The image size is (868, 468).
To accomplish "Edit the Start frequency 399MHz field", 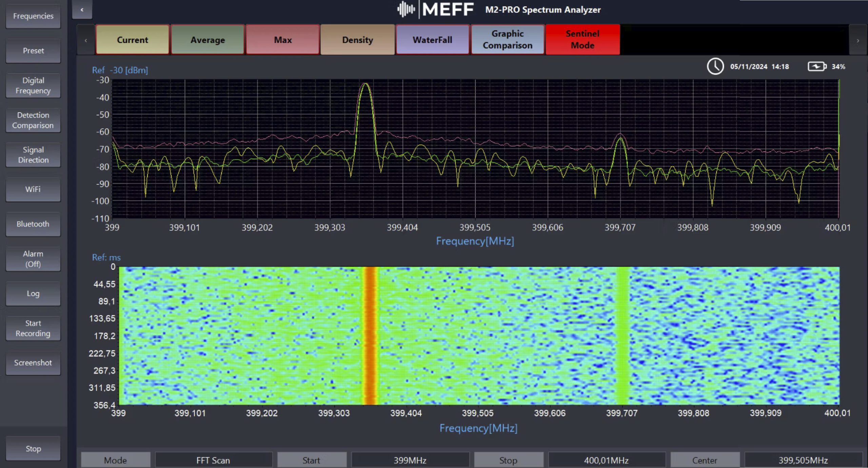I will pyautogui.click(x=410, y=460).
